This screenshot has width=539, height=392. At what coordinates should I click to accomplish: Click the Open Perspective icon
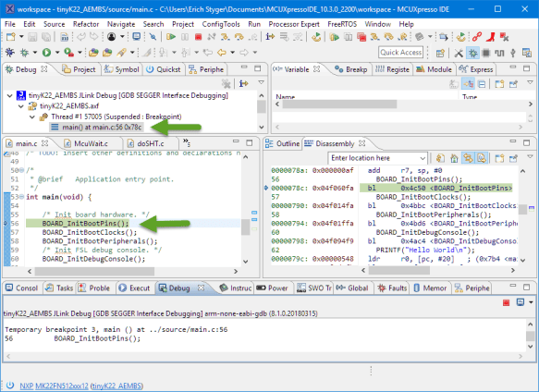(440, 53)
